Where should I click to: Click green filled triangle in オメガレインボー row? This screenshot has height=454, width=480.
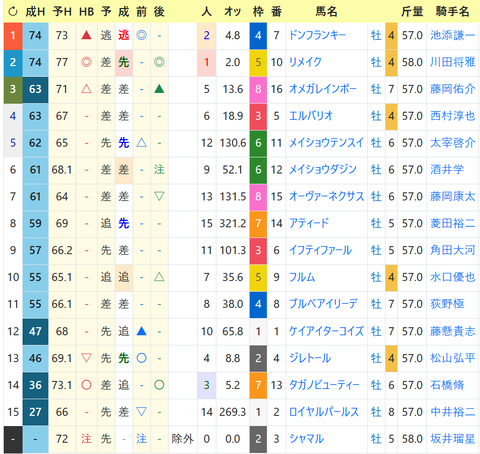(159, 89)
